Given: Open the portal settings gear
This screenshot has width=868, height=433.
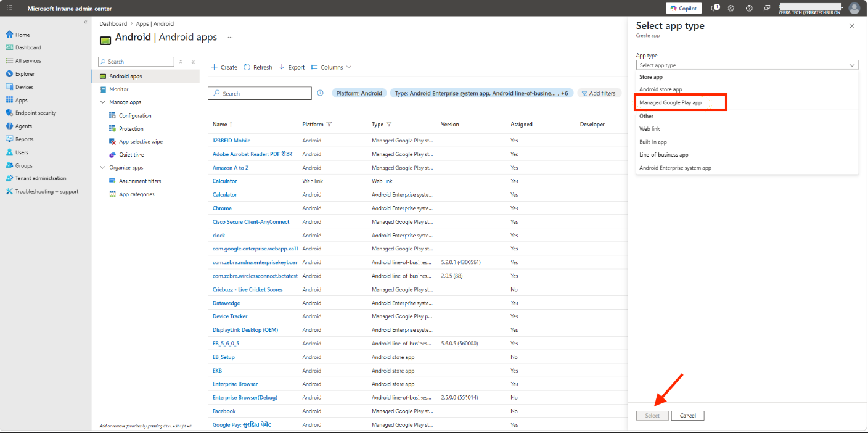Looking at the screenshot, I should (x=731, y=8).
